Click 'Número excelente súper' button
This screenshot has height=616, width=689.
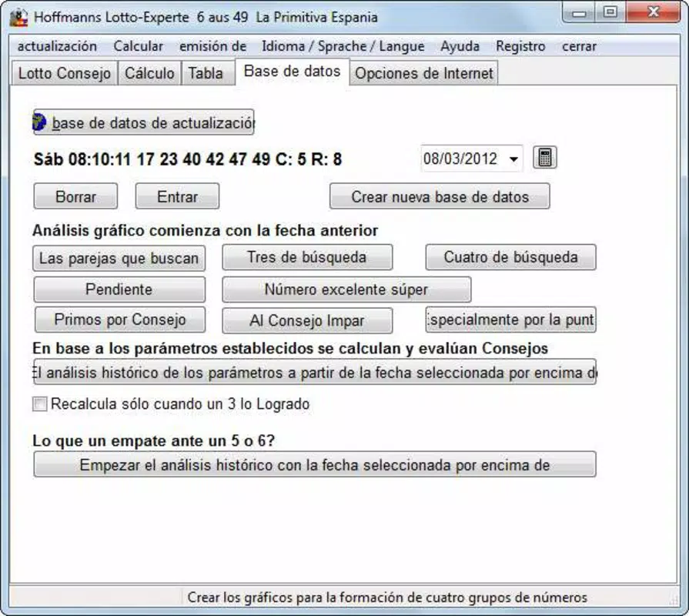(x=346, y=289)
